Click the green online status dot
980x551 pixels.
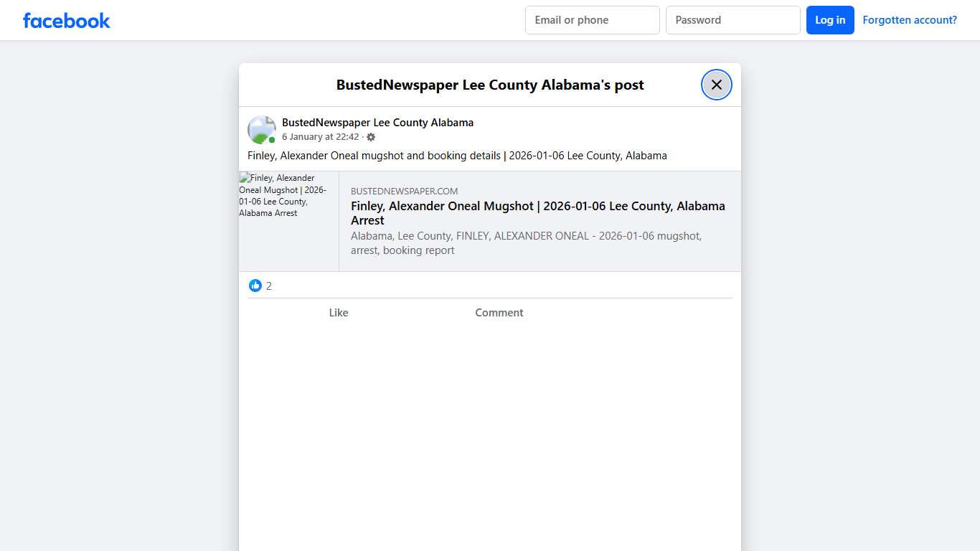(x=271, y=139)
